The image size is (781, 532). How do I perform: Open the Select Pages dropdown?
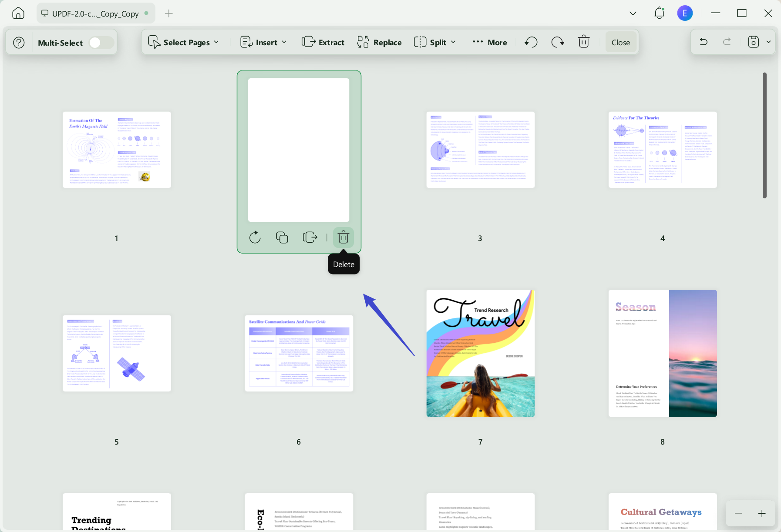coord(183,42)
